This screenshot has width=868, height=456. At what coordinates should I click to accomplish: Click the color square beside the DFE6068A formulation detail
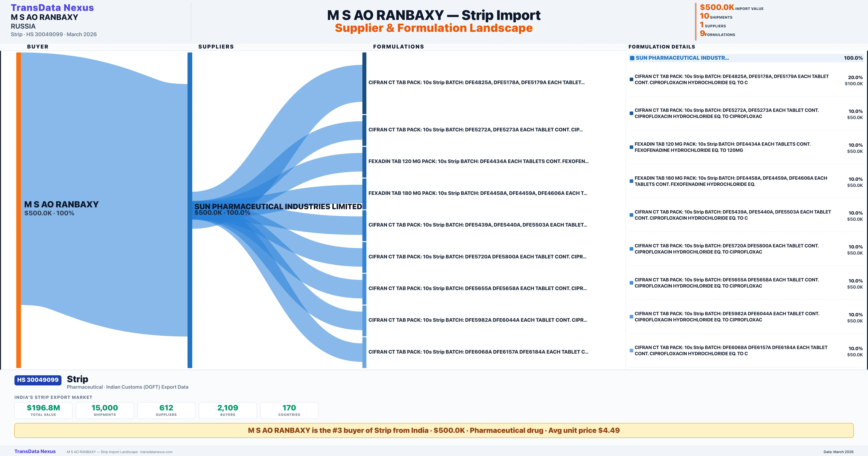631,351
